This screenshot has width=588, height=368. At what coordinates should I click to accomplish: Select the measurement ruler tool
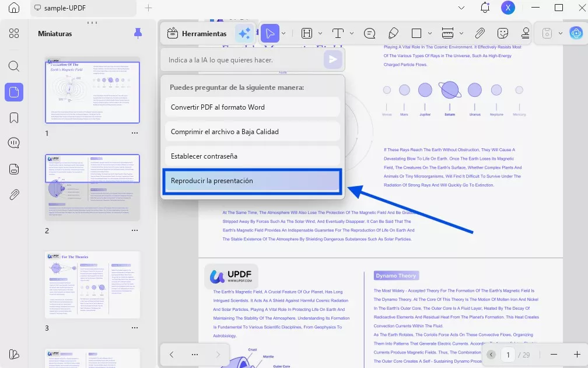click(448, 33)
